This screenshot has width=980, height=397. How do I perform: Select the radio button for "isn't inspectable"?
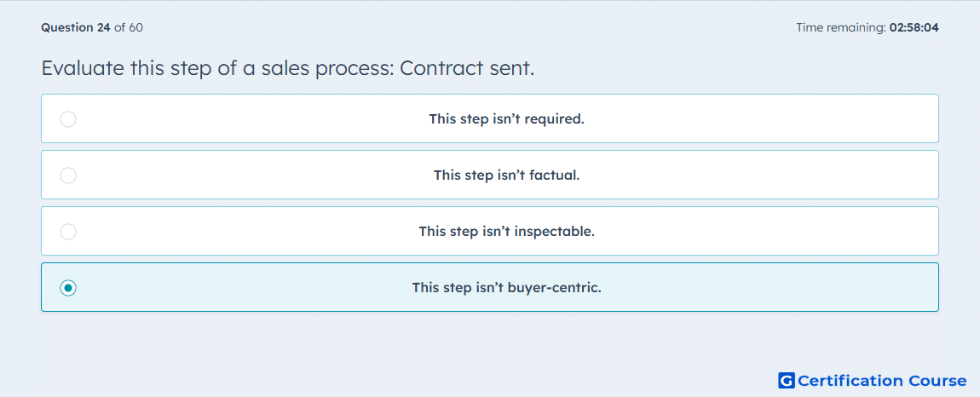pyautogui.click(x=68, y=232)
